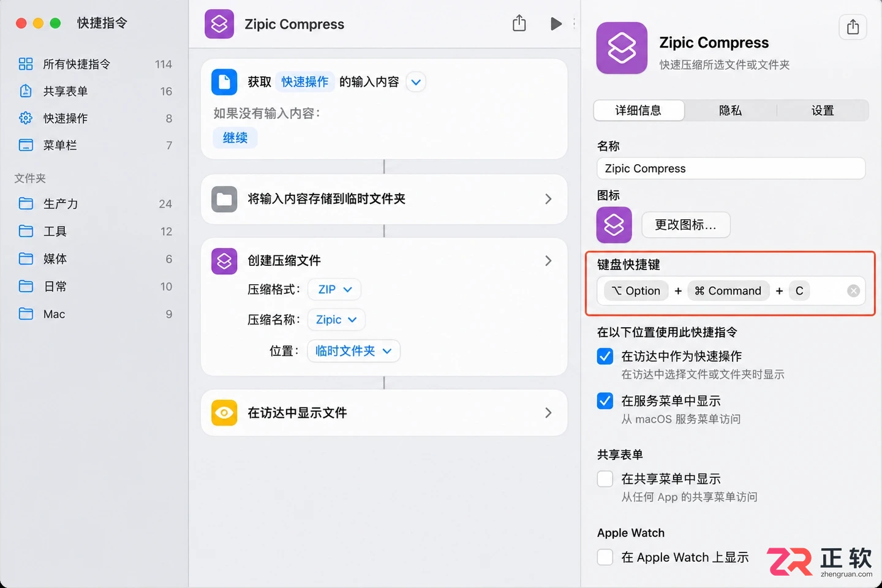882x588 pixels.
Task: Click count 114 beside 所有快捷指令
Action: click(x=163, y=64)
